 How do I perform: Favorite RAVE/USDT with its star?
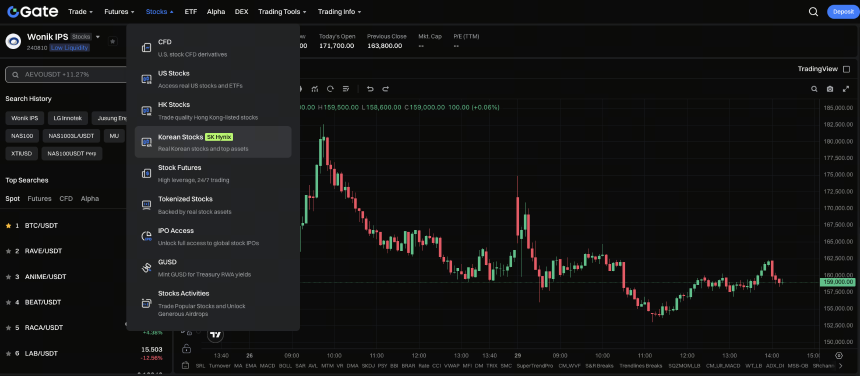(x=8, y=251)
